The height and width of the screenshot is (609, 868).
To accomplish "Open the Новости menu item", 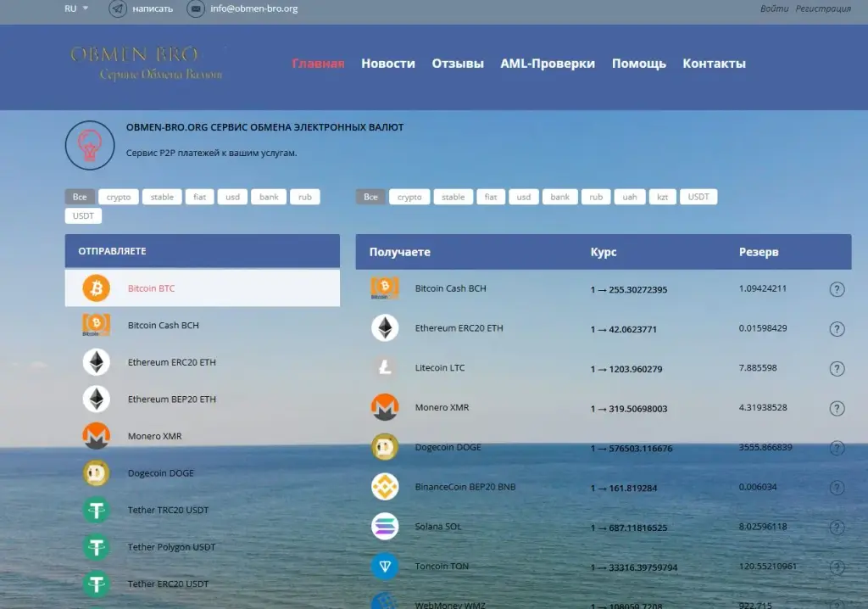I will [388, 64].
